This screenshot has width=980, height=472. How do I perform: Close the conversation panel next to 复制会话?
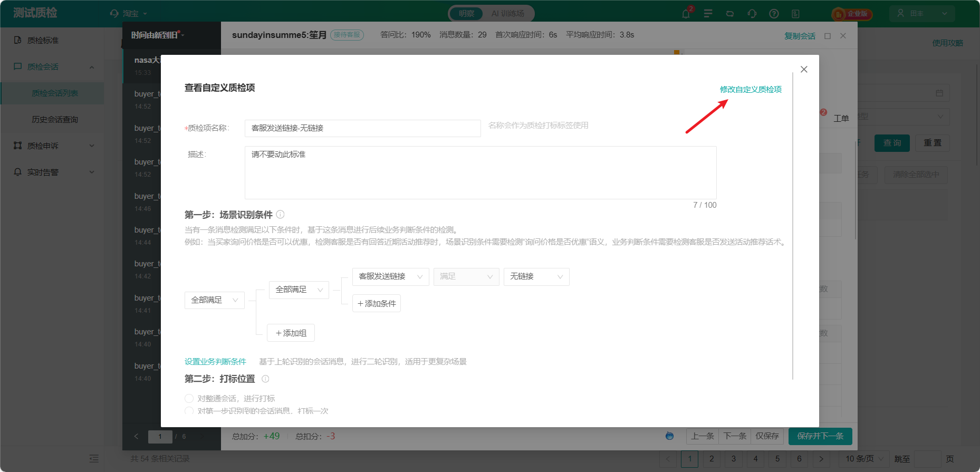(843, 36)
